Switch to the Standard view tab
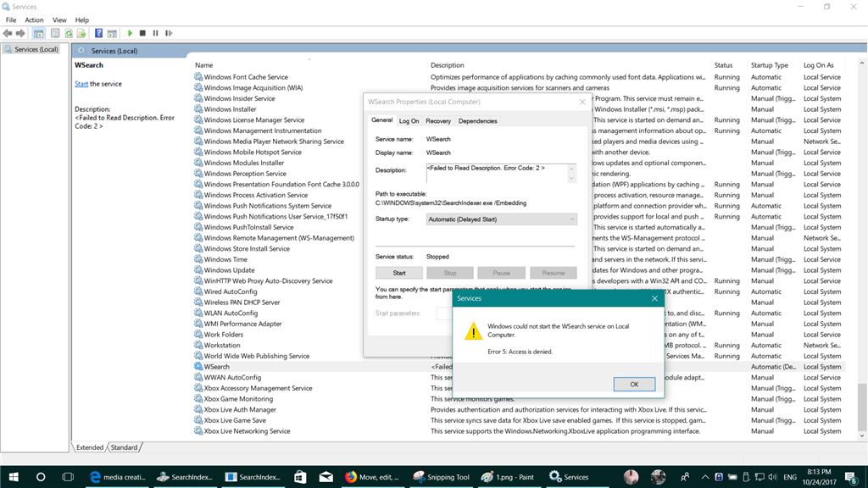The height and width of the screenshot is (488, 868). tap(124, 447)
